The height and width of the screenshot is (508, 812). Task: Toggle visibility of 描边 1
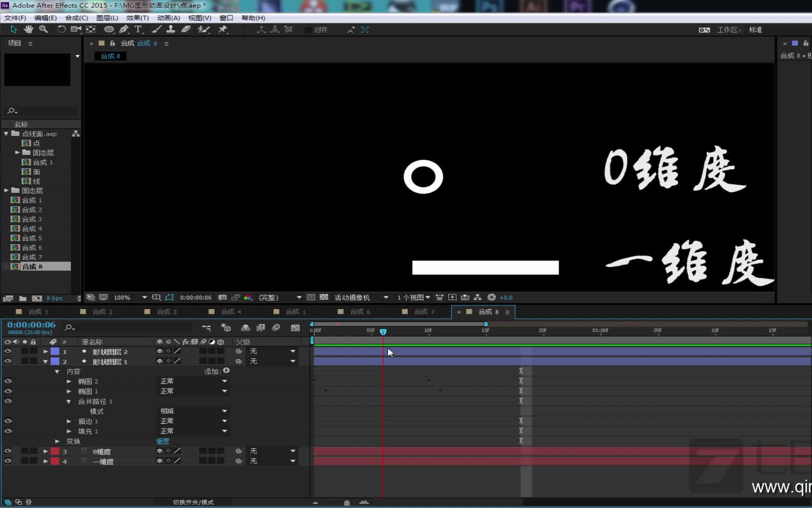tap(8, 421)
